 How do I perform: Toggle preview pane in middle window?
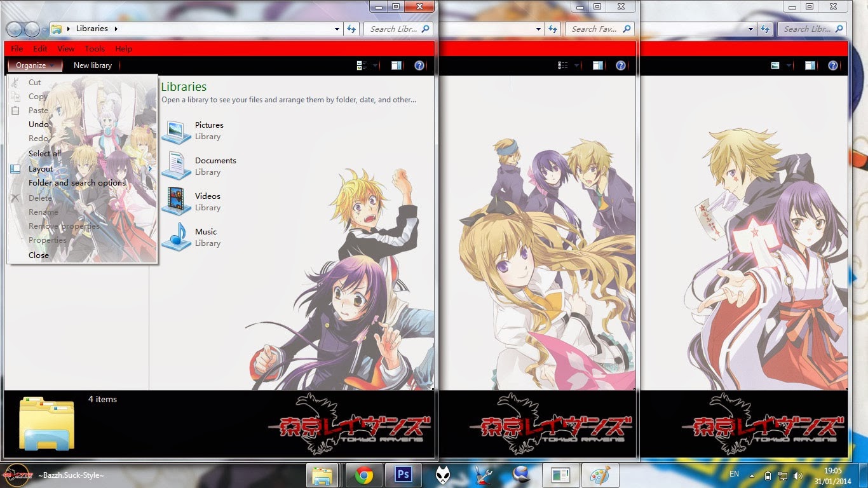(x=598, y=65)
